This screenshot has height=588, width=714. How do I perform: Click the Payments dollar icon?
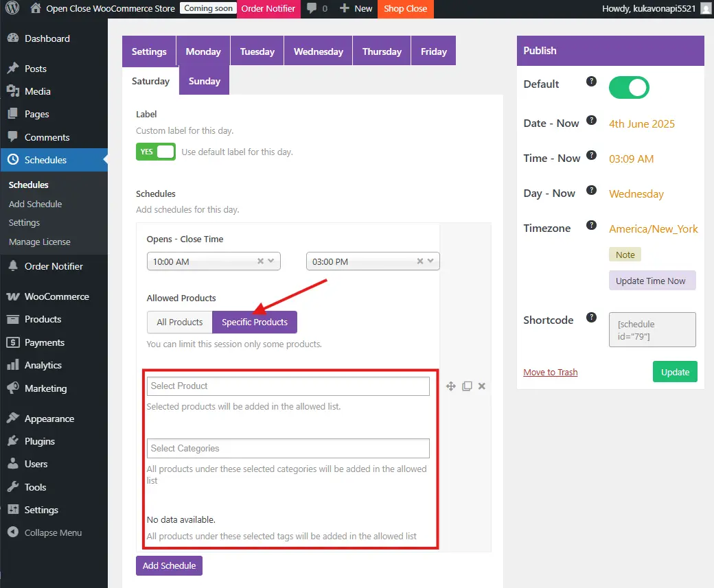point(13,342)
